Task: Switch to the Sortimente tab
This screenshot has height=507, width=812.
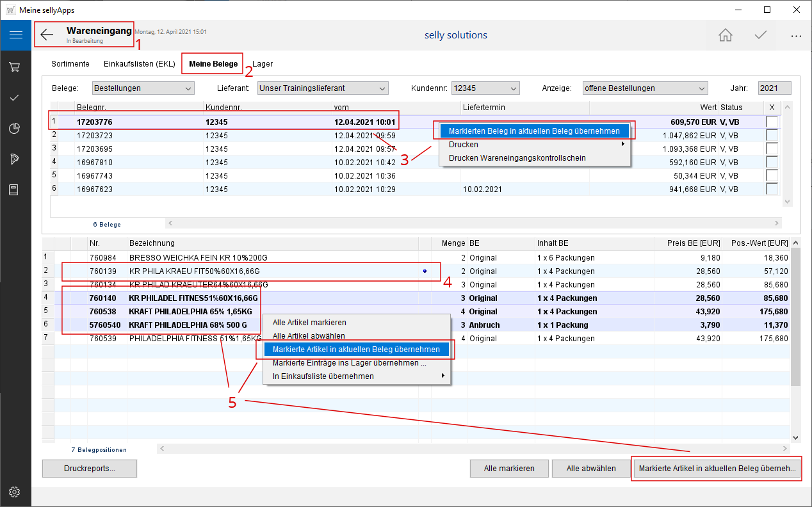Action: 70,64
